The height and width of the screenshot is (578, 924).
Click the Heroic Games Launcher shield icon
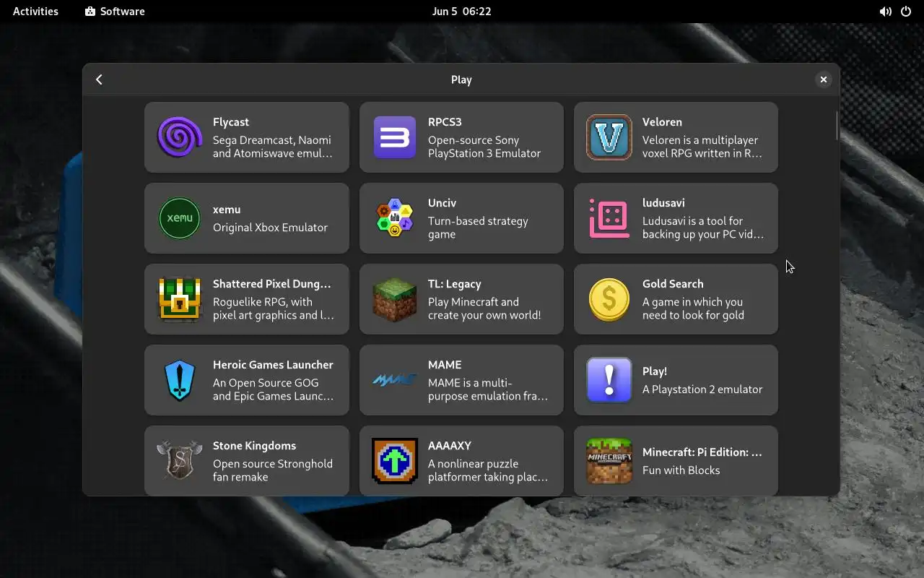(180, 380)
